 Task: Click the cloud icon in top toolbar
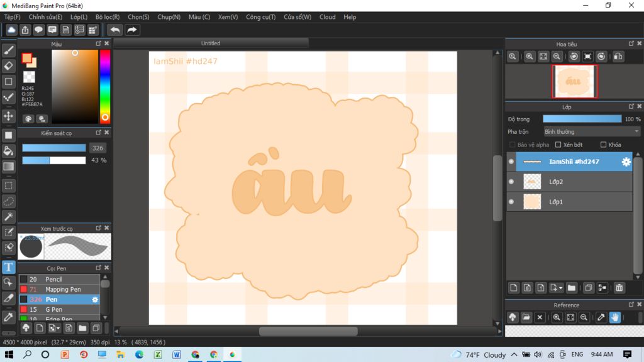pyautogui.click(x=11, y=30)
